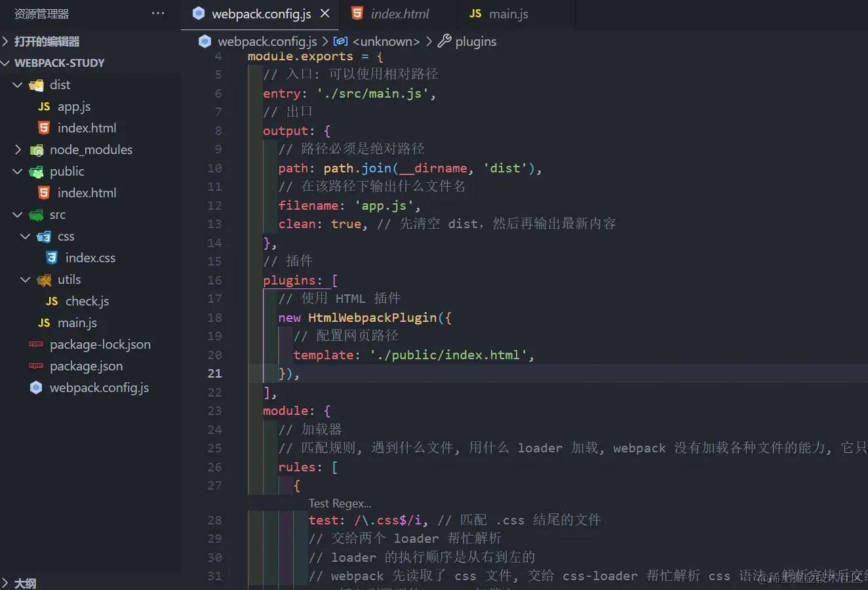This screenshot has height=590, width=868.
Task: Click the rules: property on line 26
Action: (300, 467)
